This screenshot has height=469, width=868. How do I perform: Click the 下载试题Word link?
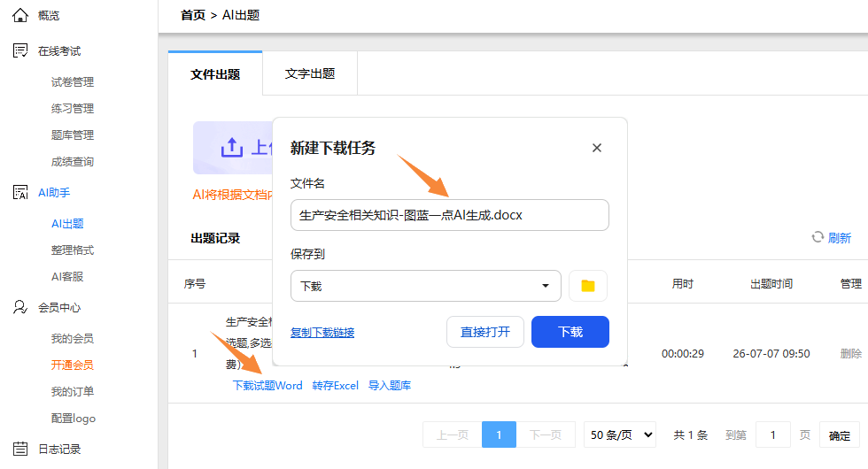click(267, 386)
